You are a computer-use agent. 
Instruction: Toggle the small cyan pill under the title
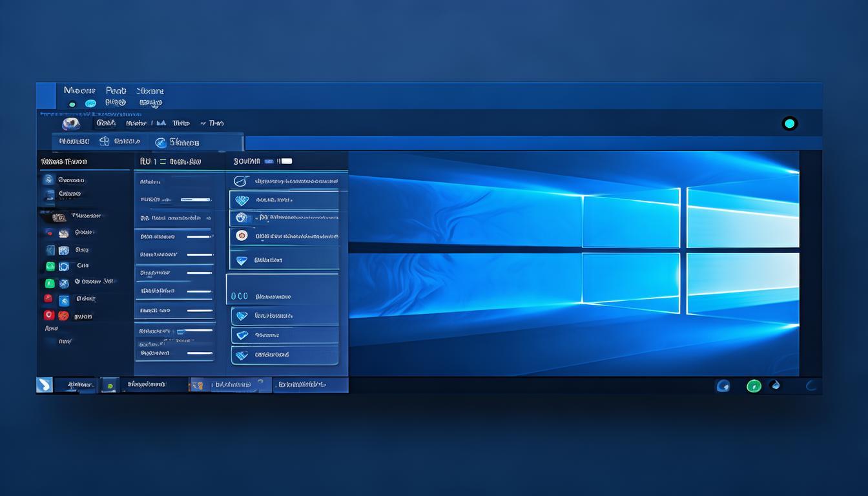90,103
